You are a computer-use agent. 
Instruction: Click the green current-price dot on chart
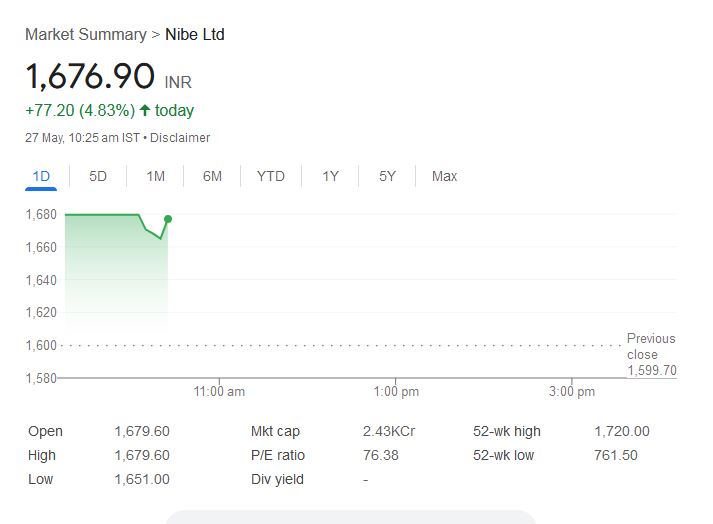[x=168, y=218]
